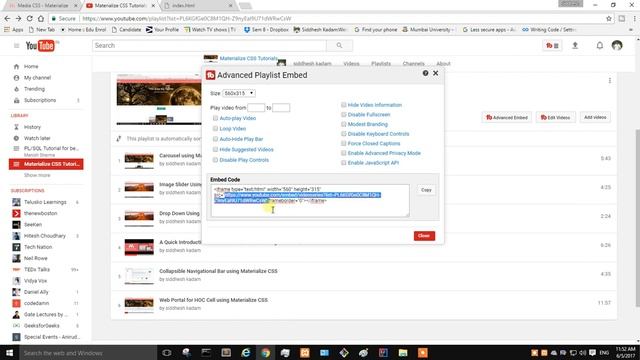Switch to the Media CSS - Materialize tab
This screenshot has width=640, height=360.
pyautogui.click(x=42, y=6)
